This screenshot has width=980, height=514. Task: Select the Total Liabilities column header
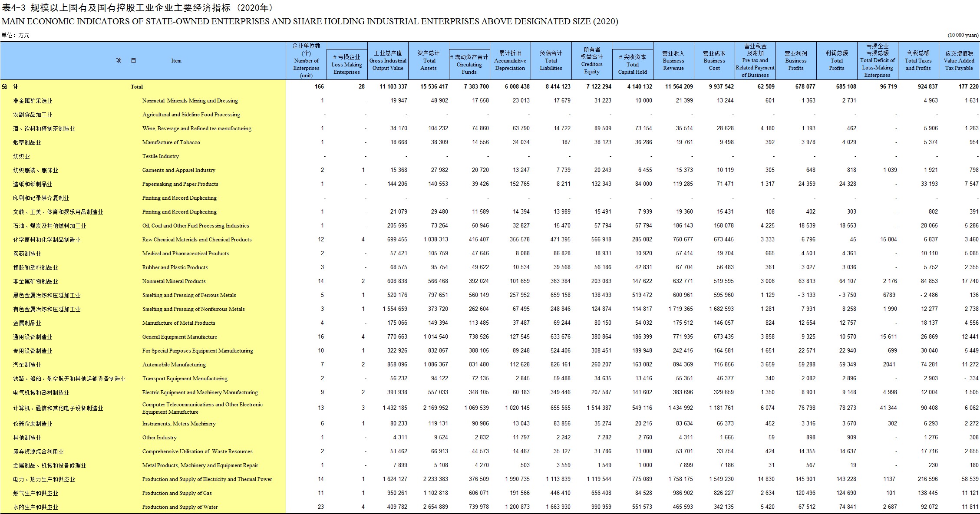(551, 61)
